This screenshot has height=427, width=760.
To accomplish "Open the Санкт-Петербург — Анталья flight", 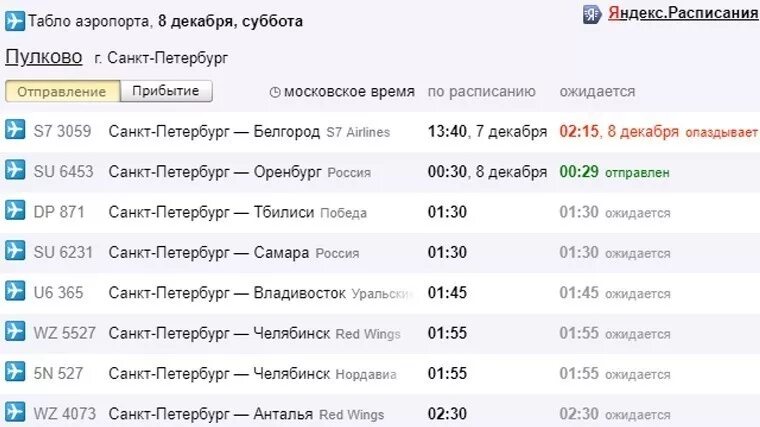I will [210, 414].
